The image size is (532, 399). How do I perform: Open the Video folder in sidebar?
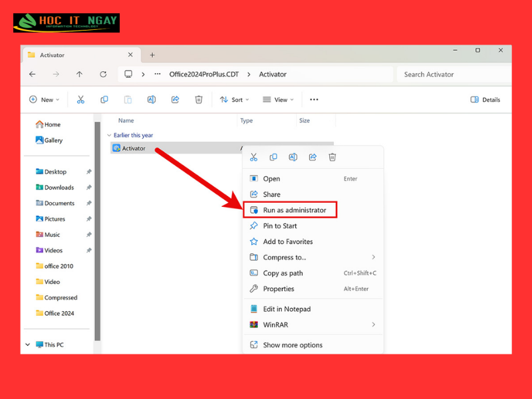tap(47, 281)
